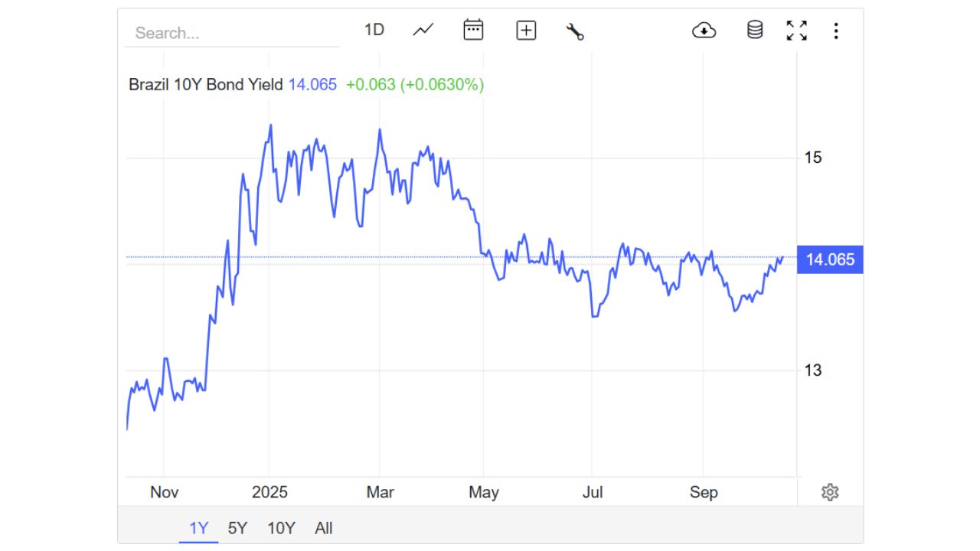Select the 1Y time range tab
This screenshot has width=980, height=551.
(x=199, y=528)
